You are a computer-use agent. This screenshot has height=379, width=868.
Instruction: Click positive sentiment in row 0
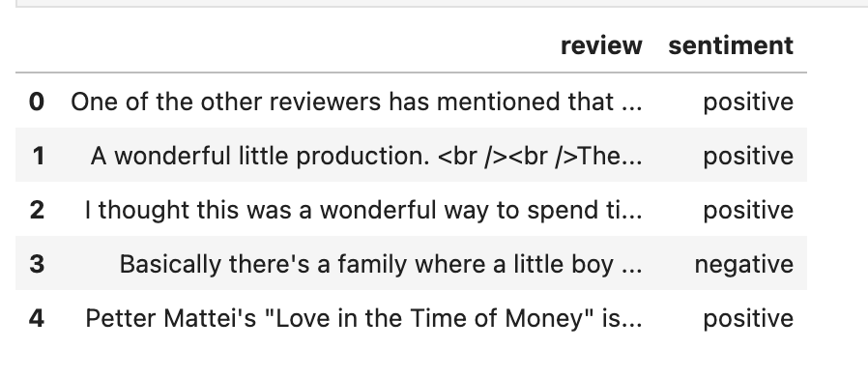tap(748, 102)
